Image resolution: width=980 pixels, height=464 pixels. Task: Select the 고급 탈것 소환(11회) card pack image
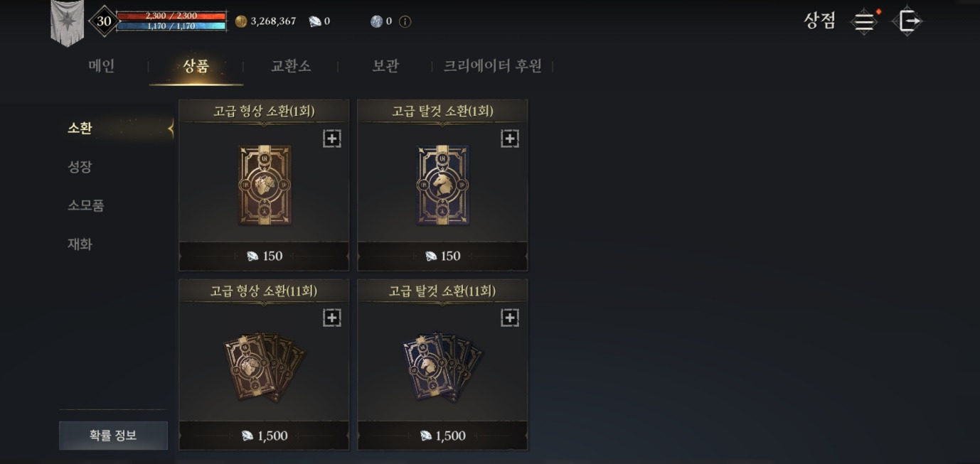tap(442, 367)
